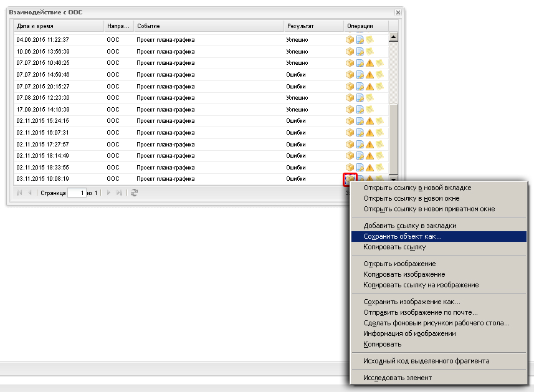Screen dimensions: 534x392
Task: Select 'Успешно' in 17.09.2015 14:10:39 row
Action: (x=297, y=110)
